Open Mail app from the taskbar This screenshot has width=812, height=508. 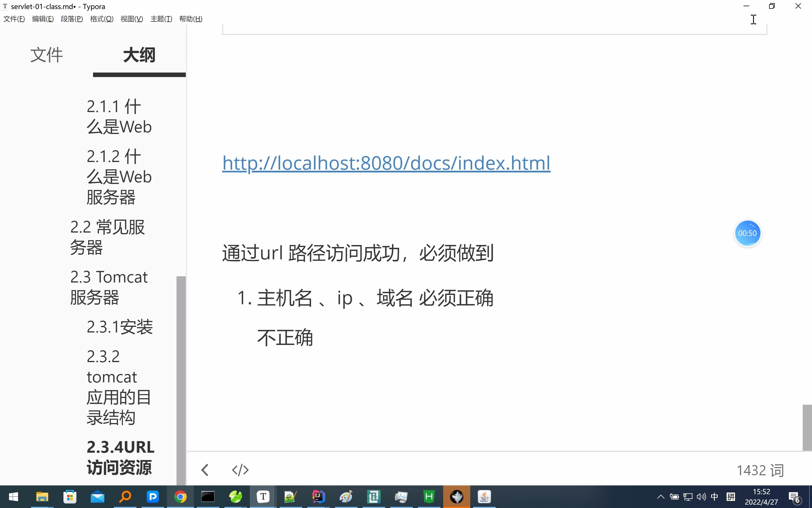[97, 497]
